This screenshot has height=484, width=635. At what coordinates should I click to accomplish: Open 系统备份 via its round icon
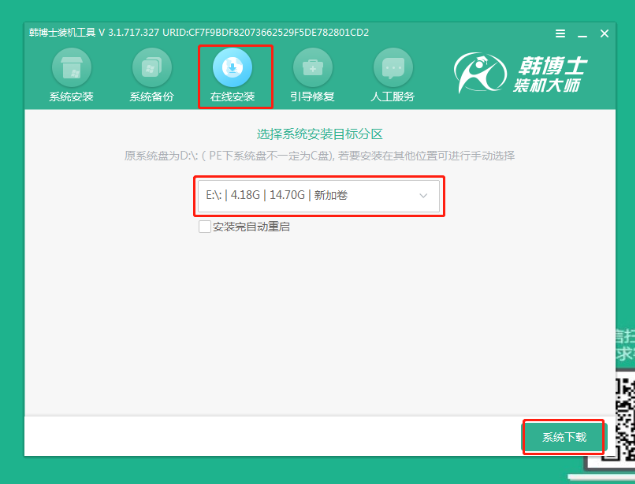point(152,67)
